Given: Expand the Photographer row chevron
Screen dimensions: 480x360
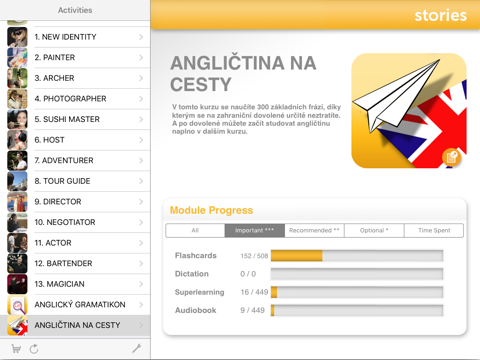Looking at the screenshot, I should coord(141,99).
